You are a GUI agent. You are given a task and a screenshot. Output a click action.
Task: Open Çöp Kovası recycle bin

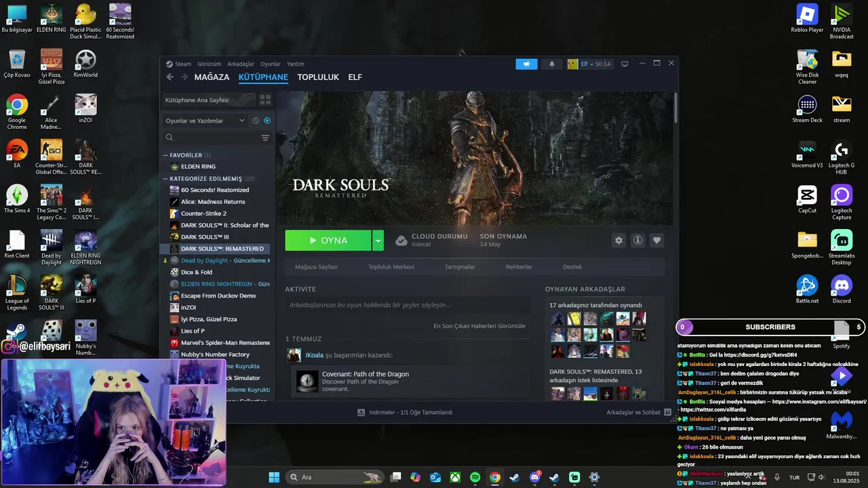tap(17, 64)
